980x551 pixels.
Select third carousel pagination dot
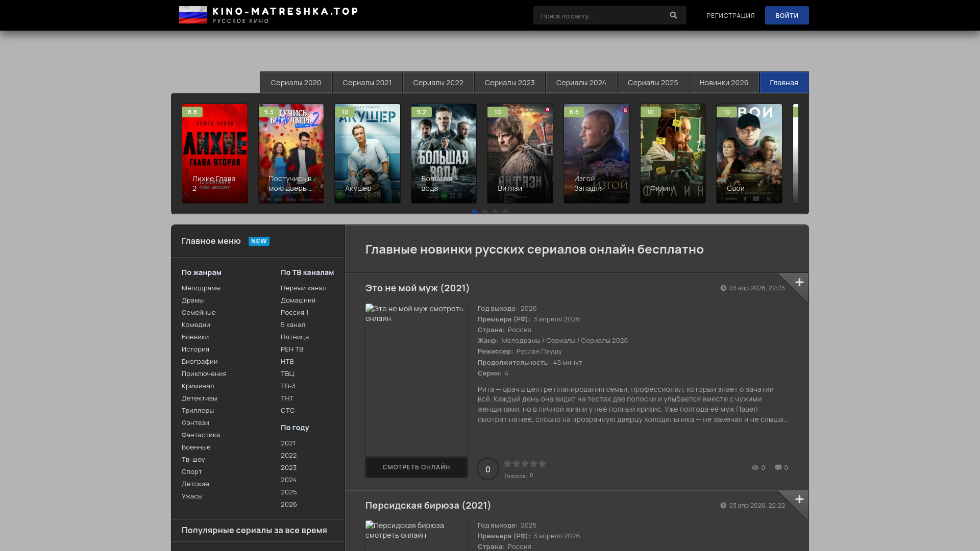[x=495, y=211]
